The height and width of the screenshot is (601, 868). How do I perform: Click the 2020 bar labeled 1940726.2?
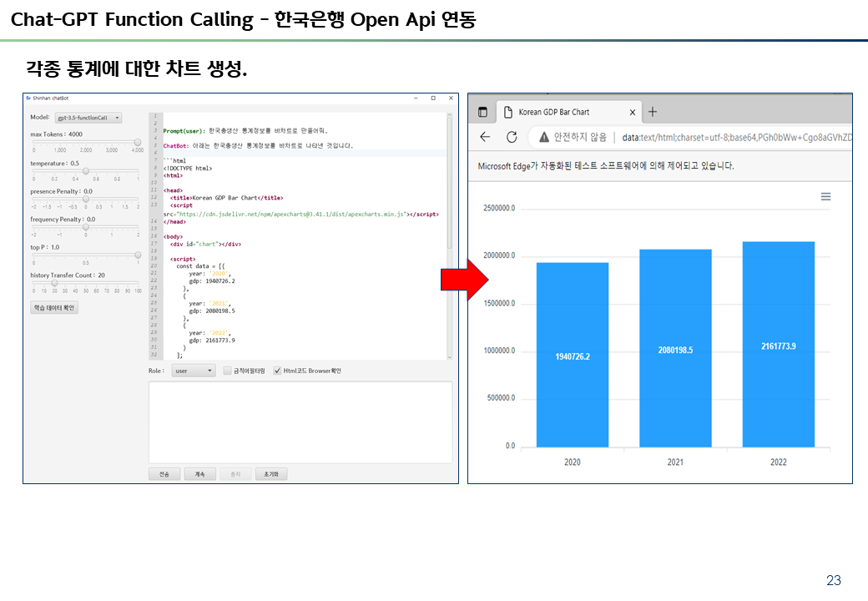(x=573, y=355)
